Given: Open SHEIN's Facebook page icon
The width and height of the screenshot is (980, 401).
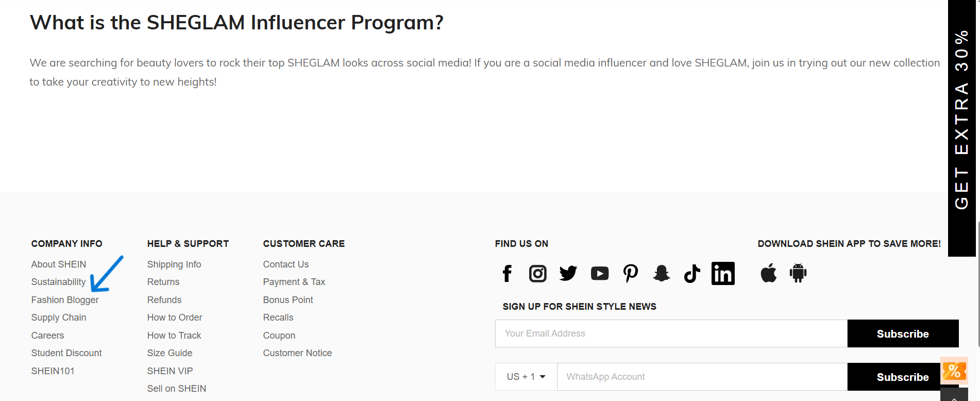Looking at the screenshot, I should [507, 274].
